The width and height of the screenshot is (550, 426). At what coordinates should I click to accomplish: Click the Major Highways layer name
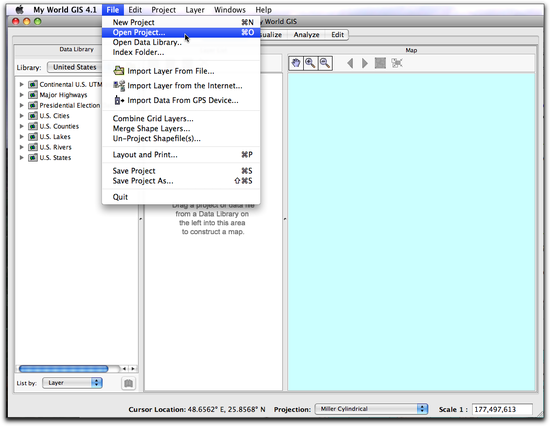(x=63, y=95)
